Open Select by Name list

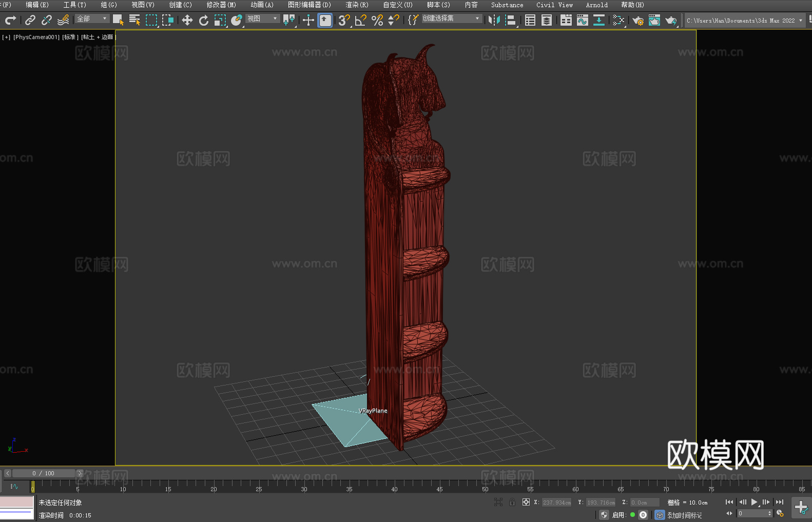point(134,20)
